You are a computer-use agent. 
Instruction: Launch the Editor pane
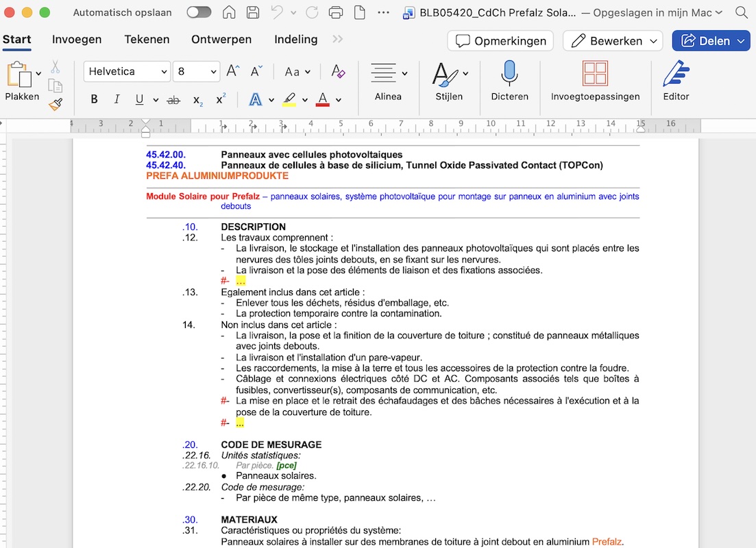coord(675,81)
